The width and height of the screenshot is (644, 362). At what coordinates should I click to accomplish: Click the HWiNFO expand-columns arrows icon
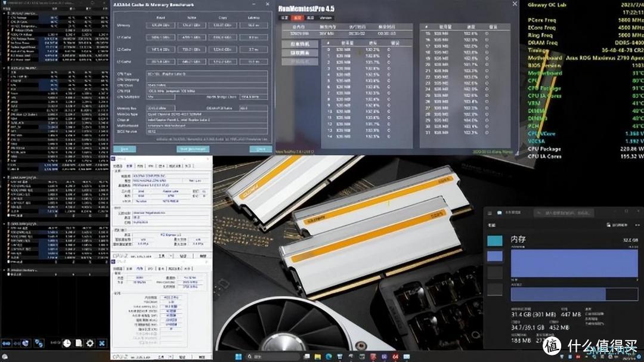pyautogui.click(x=6, y=343)
